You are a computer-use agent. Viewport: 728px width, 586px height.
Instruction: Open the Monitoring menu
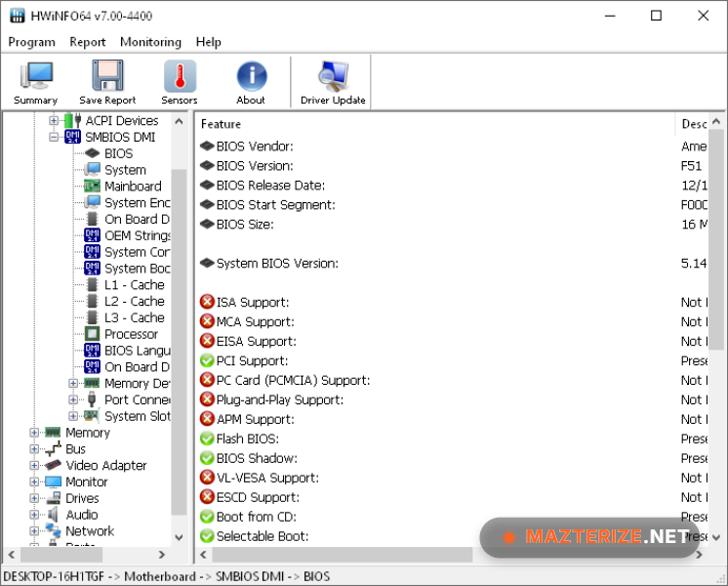coord(150,42)
